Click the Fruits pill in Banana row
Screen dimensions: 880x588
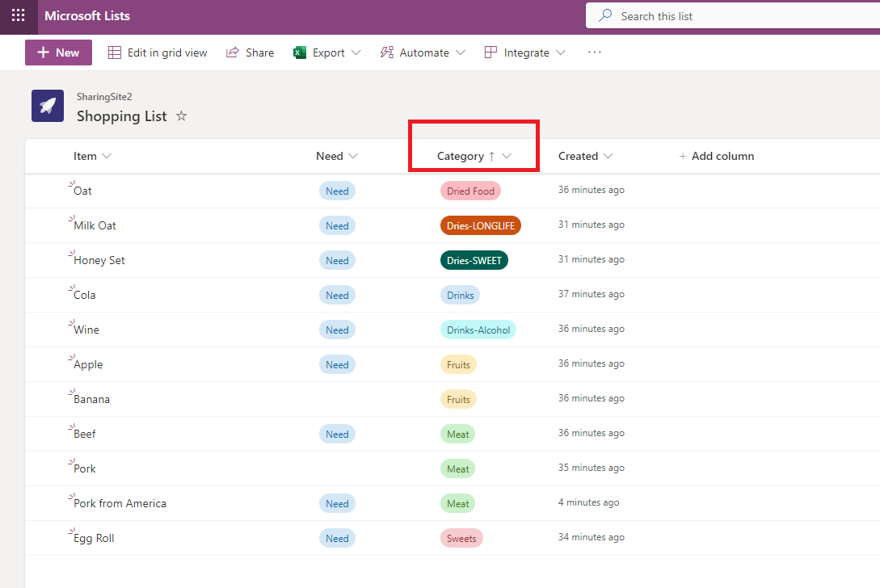tap(458, 400)
